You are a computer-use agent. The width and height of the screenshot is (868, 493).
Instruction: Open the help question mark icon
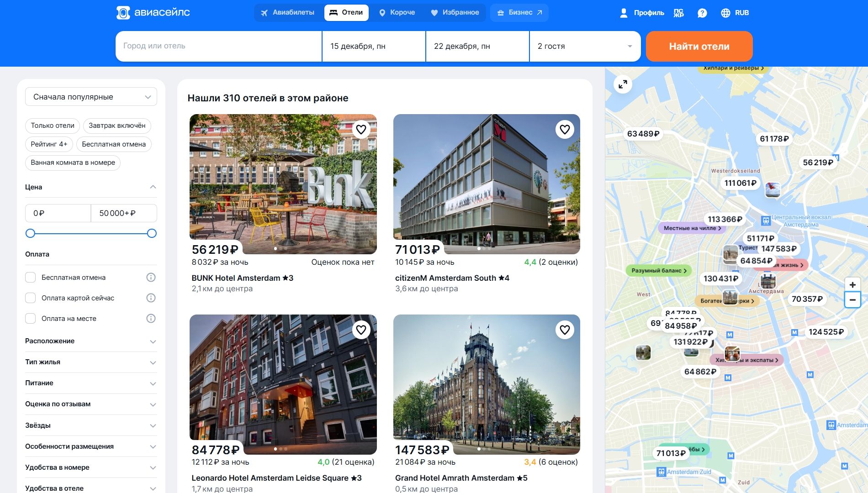[702, 13]
